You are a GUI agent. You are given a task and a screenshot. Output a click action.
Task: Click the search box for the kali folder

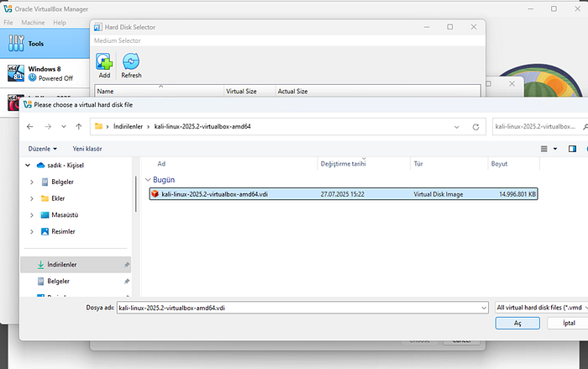[x=540, y=127]
